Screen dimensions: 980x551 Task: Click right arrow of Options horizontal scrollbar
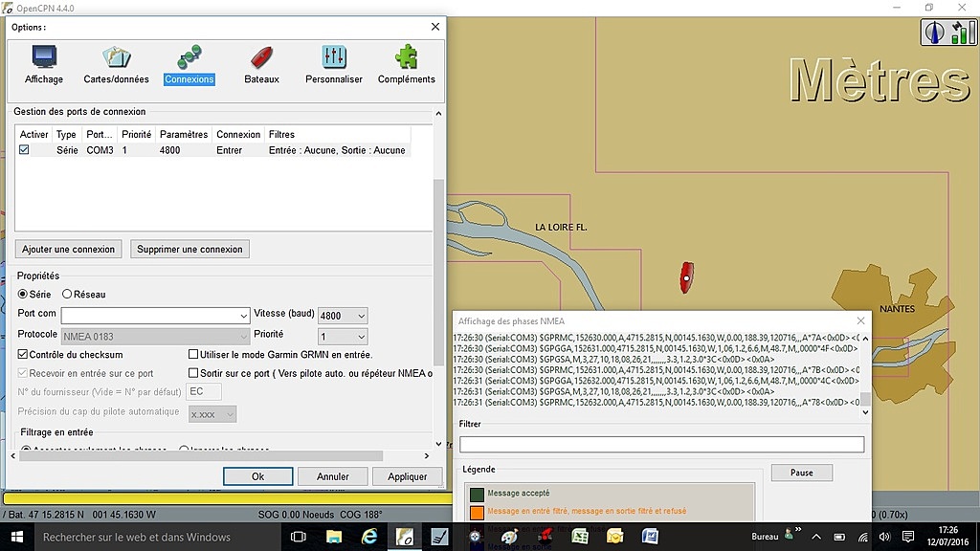(x=427, y=456)
